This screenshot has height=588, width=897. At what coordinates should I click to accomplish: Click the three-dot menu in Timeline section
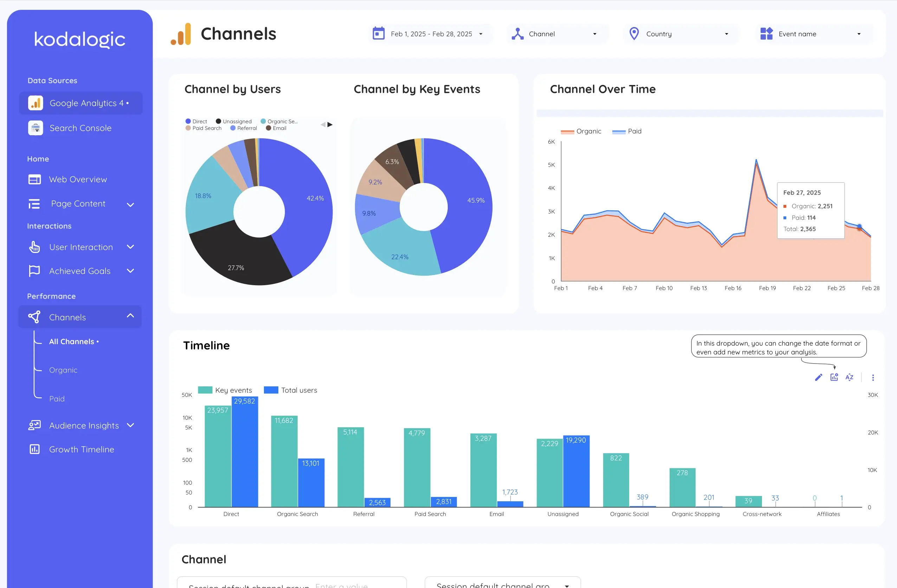(873, 377)
